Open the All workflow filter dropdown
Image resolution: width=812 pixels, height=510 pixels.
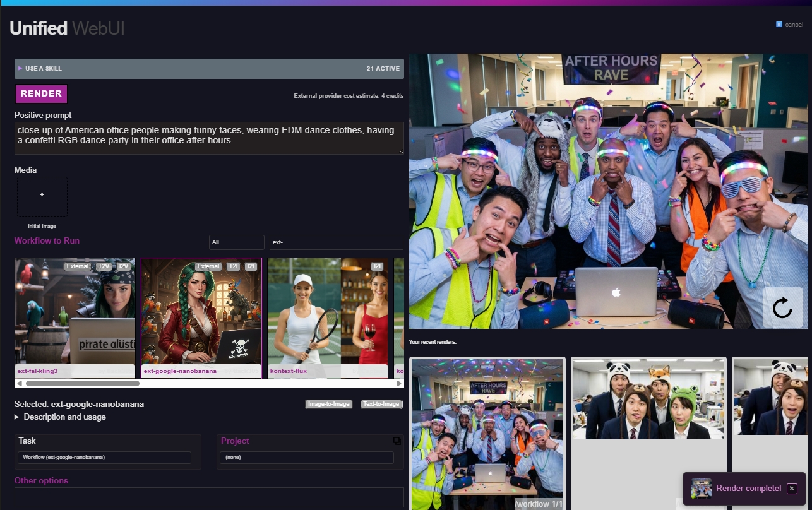point(236,242)
